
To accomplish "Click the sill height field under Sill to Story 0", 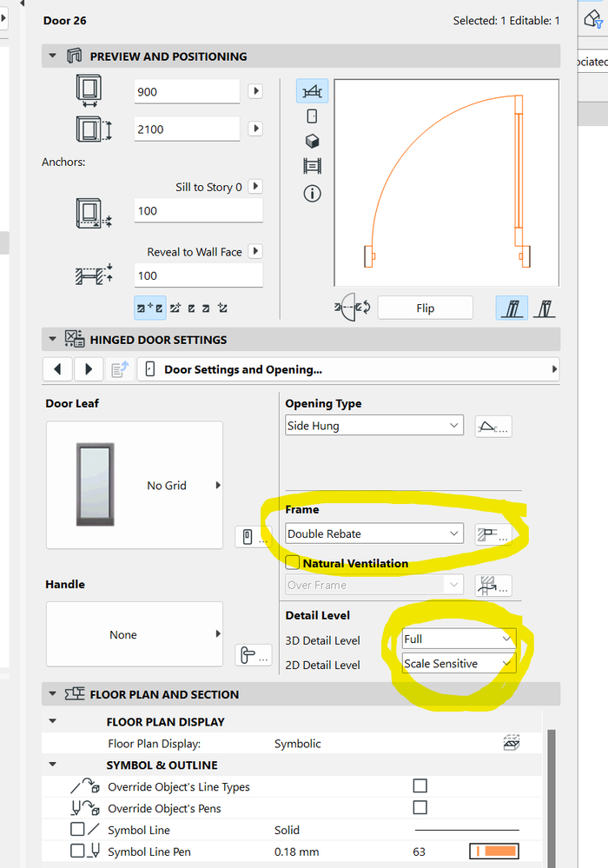I will [199, 210].
